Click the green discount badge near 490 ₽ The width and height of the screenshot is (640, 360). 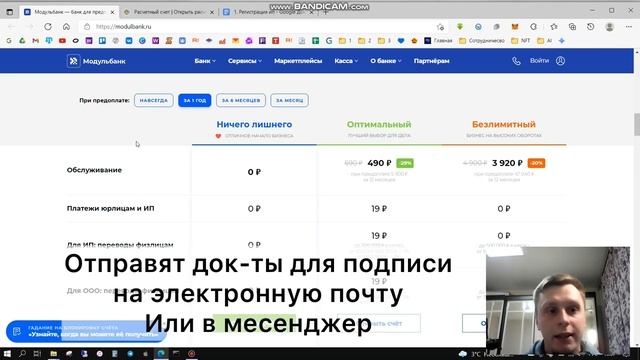(x=405, y=163)
